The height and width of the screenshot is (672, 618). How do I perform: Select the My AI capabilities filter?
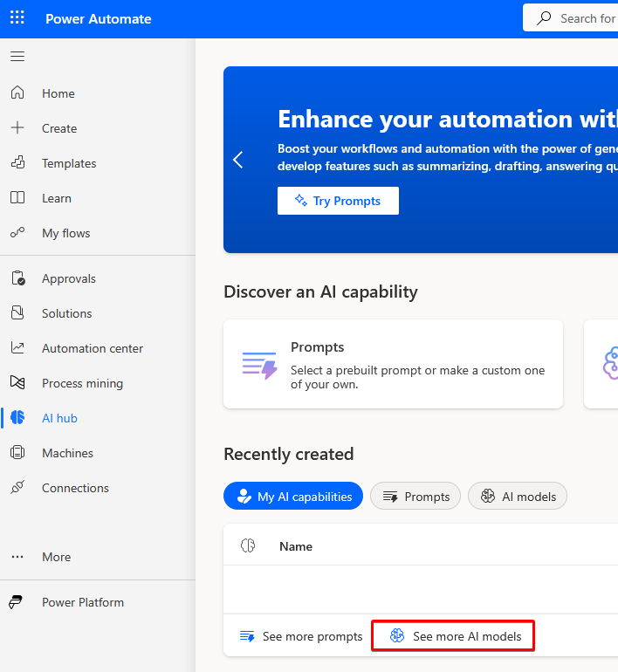tap(293, 496)
